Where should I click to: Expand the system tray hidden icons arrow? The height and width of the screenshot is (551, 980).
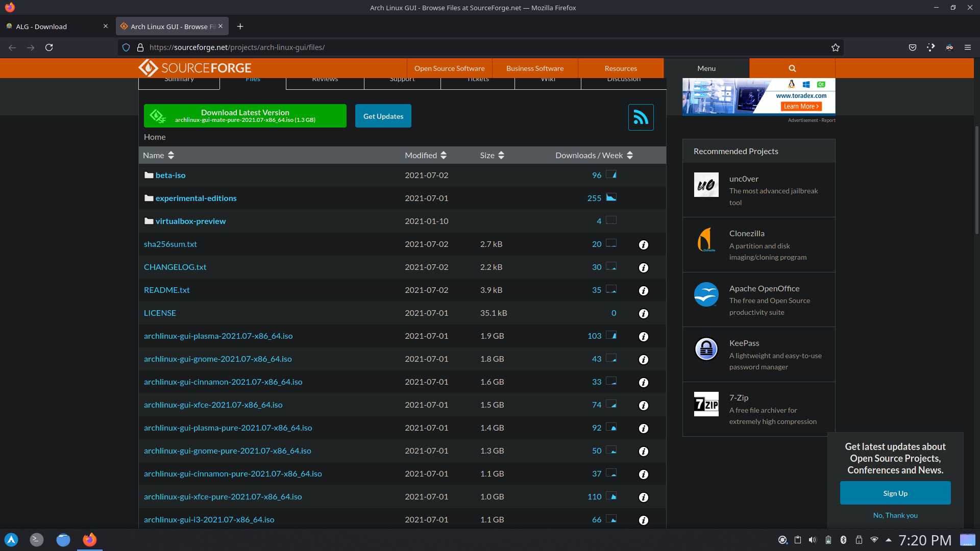[889, 540]
